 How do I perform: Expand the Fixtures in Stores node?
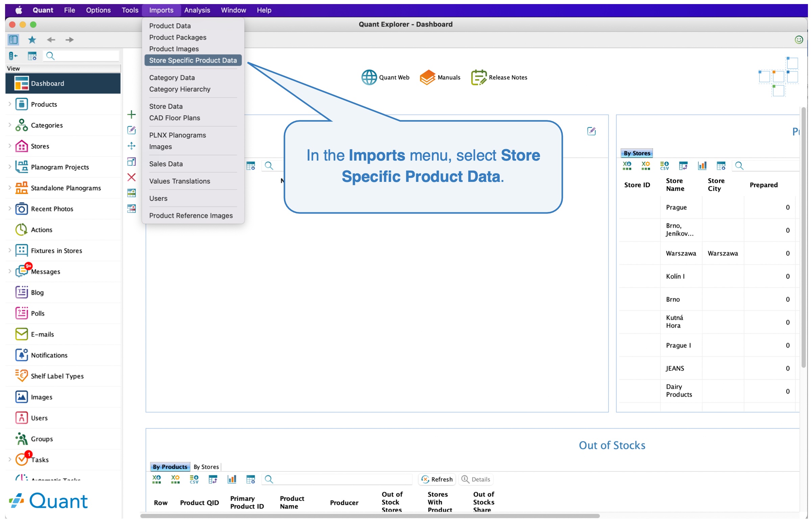(x=10, y=251)
